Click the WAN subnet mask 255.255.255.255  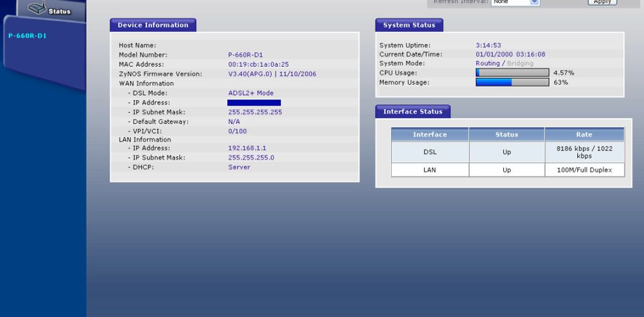(x=255, y=112)
